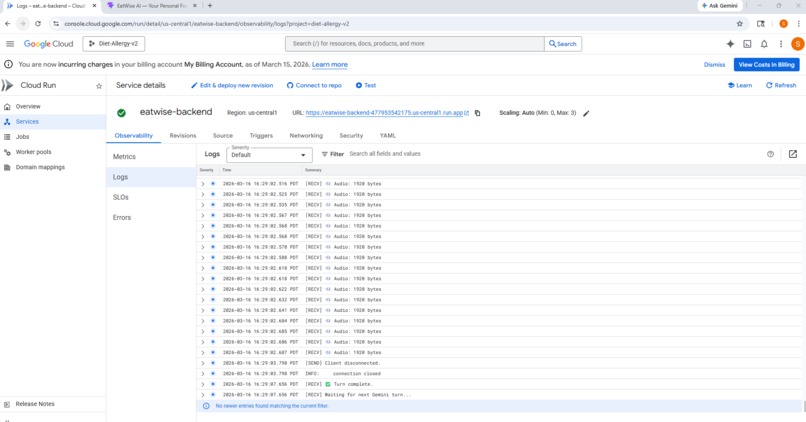Open logs help question-mark icon
The width and height of the screenshot is (806, 422).
[x=770, y=154]
